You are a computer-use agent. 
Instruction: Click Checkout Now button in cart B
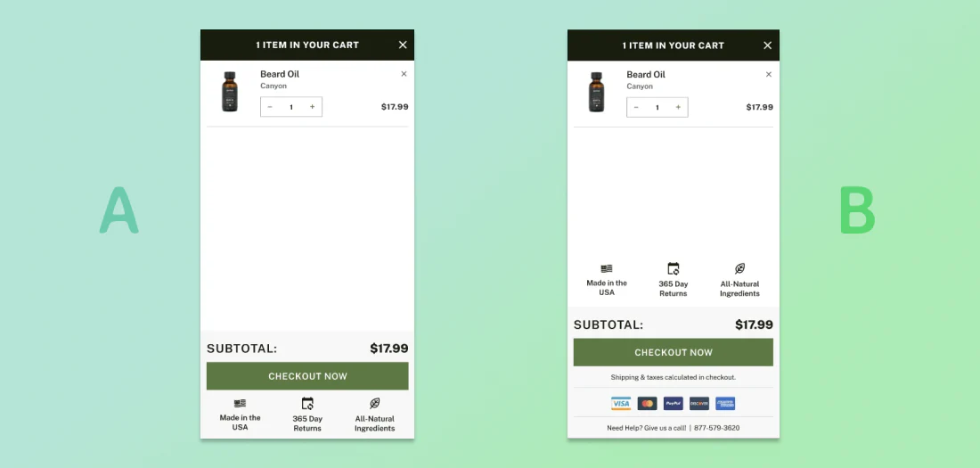(674, 352)
